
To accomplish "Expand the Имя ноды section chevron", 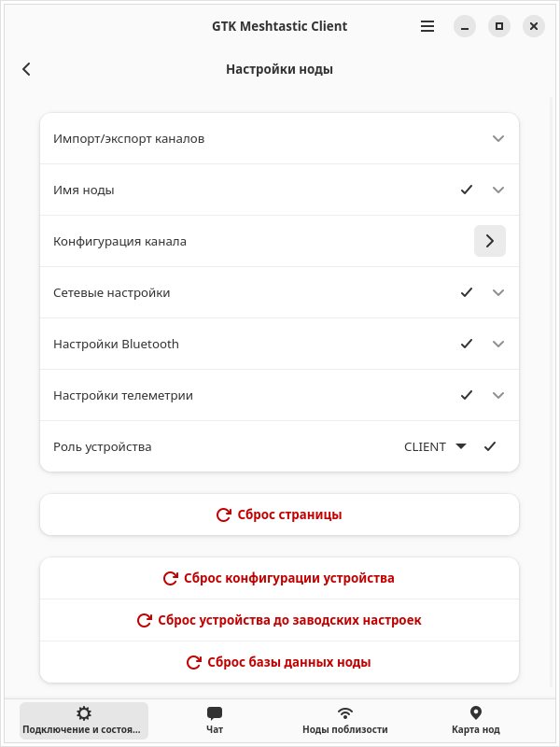I will [x=498, y=190].
